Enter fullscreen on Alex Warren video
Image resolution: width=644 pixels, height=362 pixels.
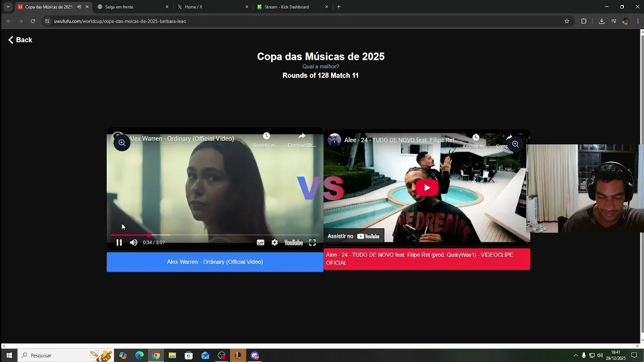pos(312,242)
